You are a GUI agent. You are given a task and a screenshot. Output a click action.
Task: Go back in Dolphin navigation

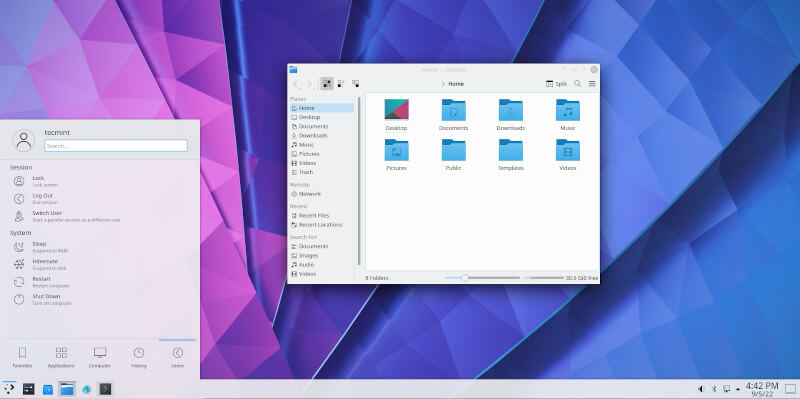296,84
